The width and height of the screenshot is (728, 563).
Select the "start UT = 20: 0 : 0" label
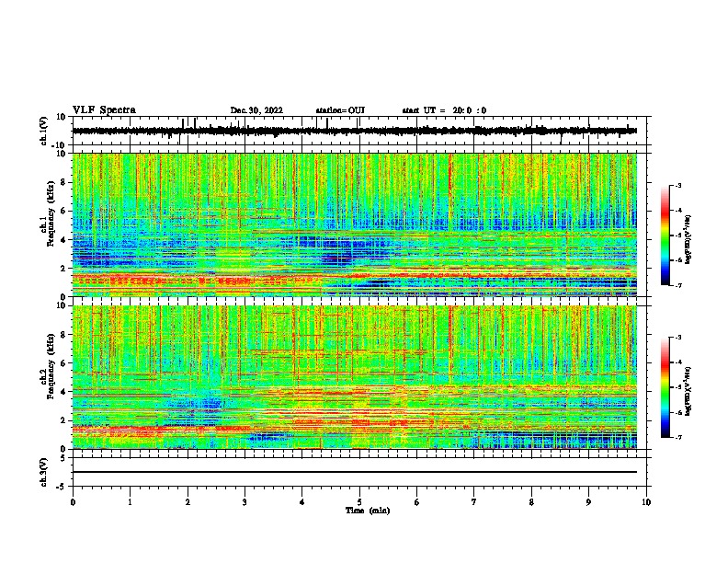444,110
